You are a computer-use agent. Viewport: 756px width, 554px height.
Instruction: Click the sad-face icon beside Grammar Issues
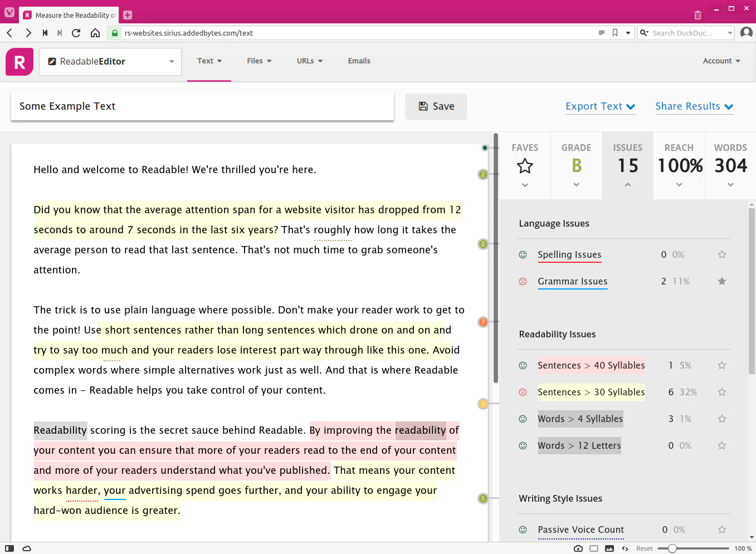[x=523, y=281]
